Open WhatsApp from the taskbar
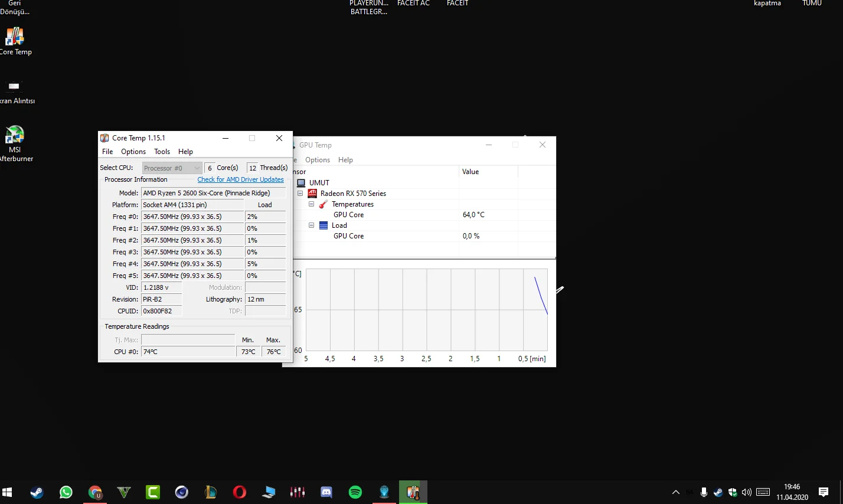843x504 pixels. [x=66, y=492]
